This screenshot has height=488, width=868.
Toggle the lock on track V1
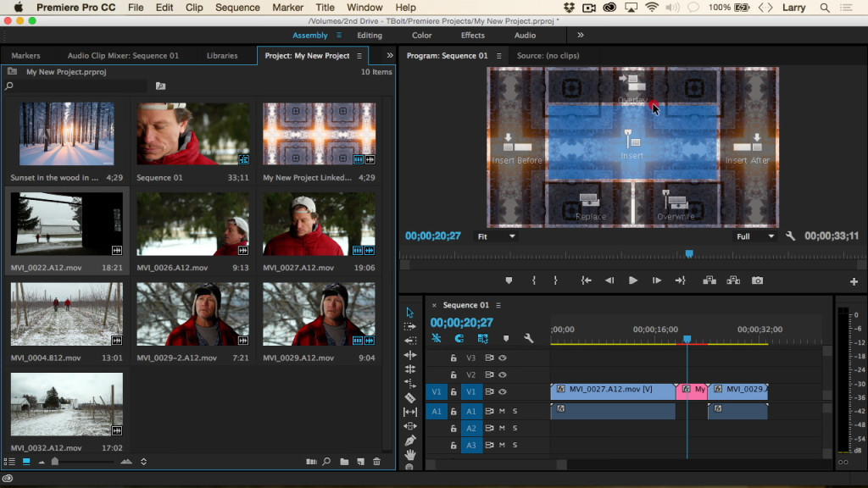(453, 391)
